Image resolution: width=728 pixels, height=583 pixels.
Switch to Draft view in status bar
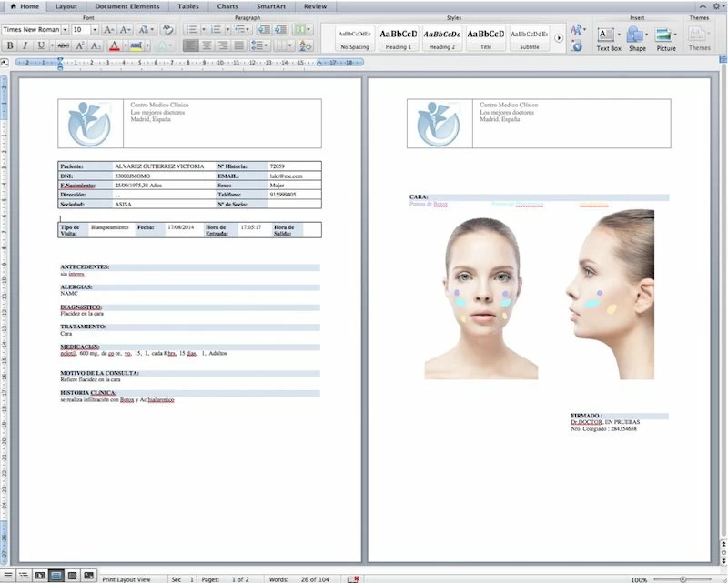(7, 576)
